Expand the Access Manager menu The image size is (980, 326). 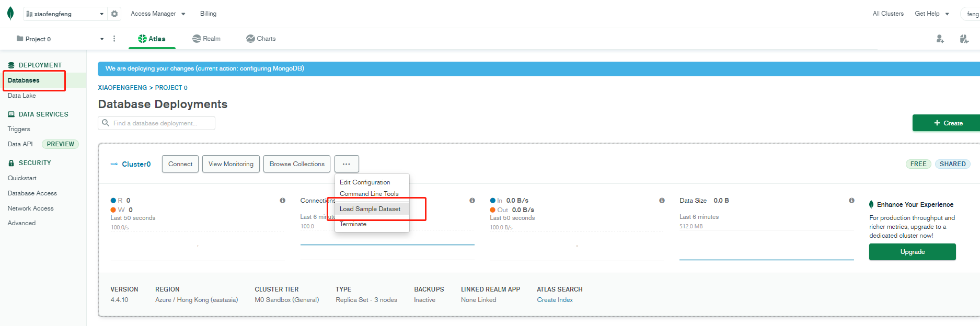(158, 14)
